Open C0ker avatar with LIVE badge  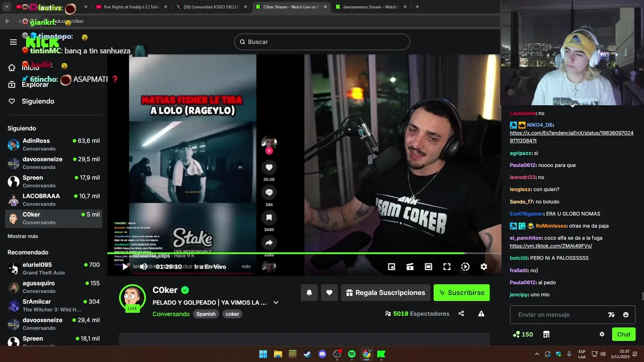pos(132,298)
